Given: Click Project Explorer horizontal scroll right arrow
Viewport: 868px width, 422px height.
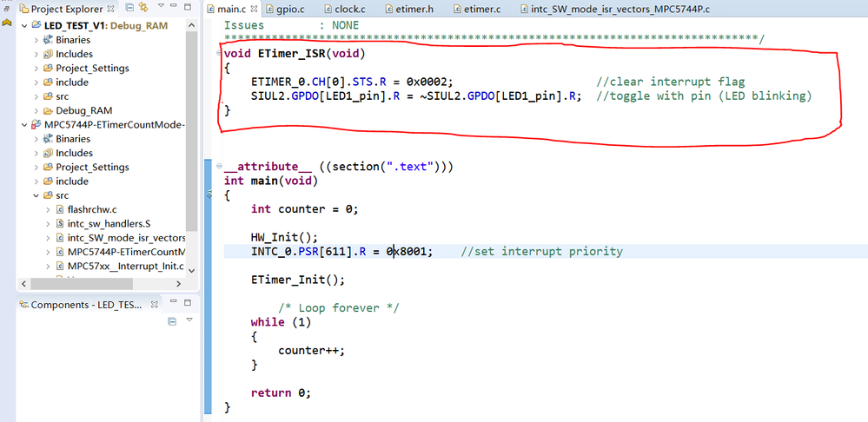Looking at the screenshot, I should [178, 283].
